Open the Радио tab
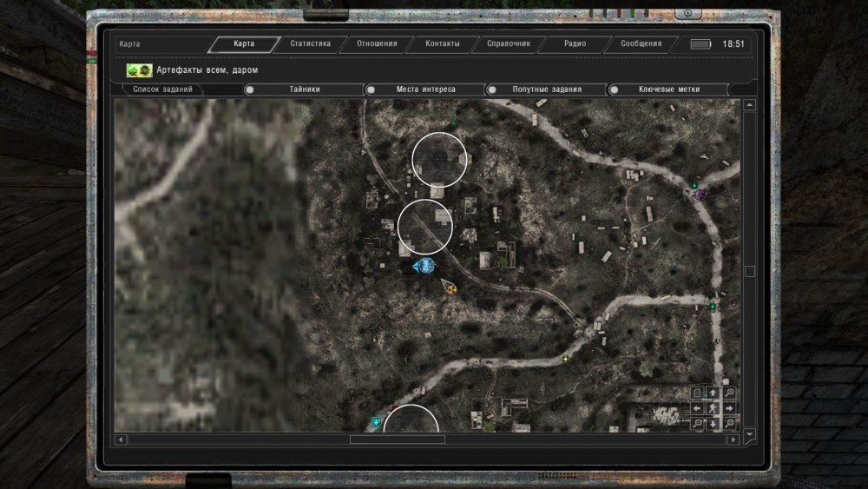Screen dimensions: 868x489 coord(575,43)
